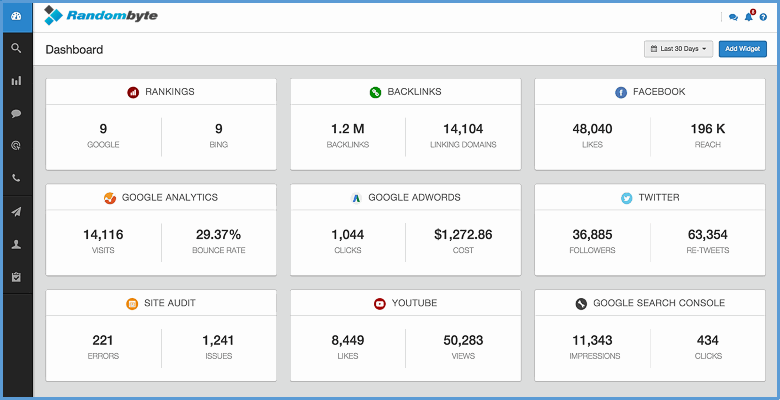780x400 pixels.
Task: Open the GOOGLE ADWORDS widget title
Action: (414, 197)
